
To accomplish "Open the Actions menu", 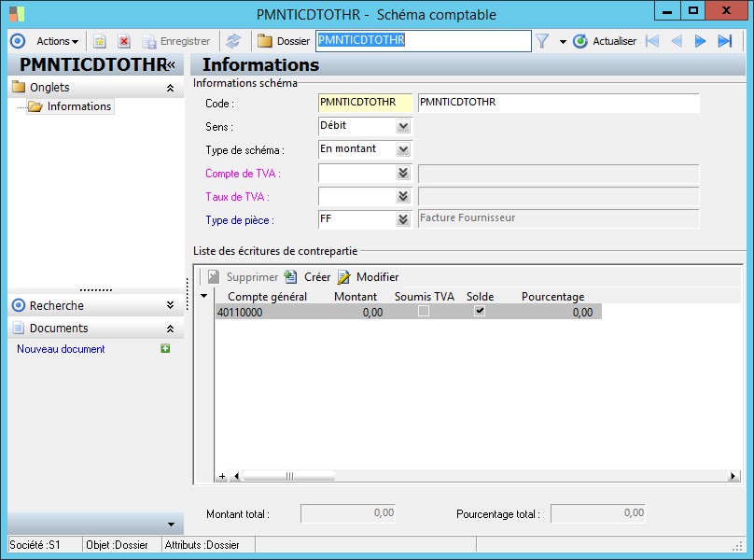I will point(57,41).
